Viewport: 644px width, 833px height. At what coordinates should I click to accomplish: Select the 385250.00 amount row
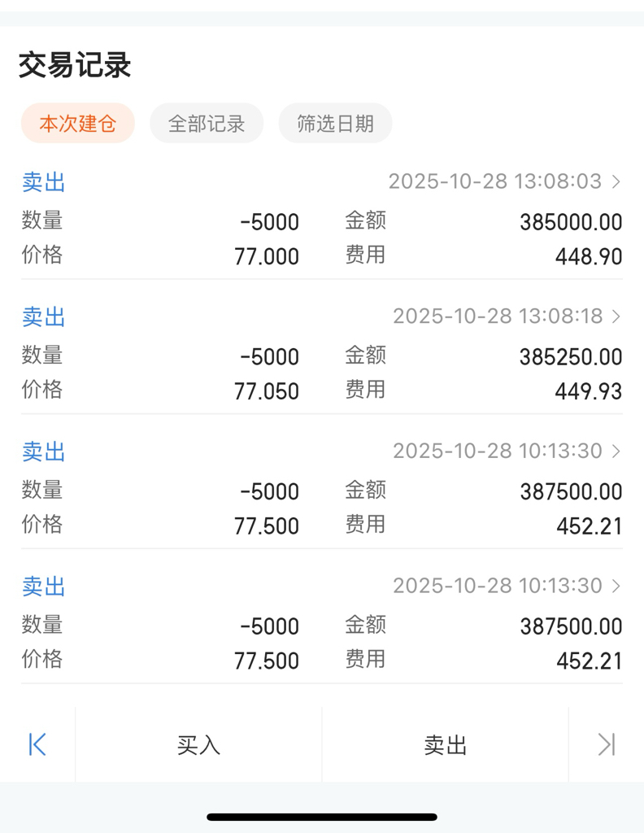point(483,356)
